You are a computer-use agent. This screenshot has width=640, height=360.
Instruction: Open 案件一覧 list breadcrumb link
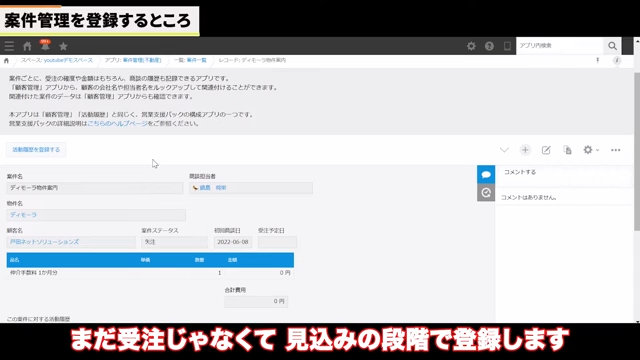(x=196, y=60)
